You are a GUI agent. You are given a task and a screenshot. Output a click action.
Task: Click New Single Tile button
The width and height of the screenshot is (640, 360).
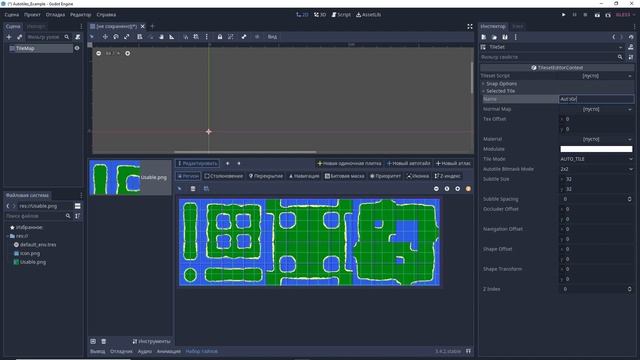pyautogui.click(x=349, y=163)
